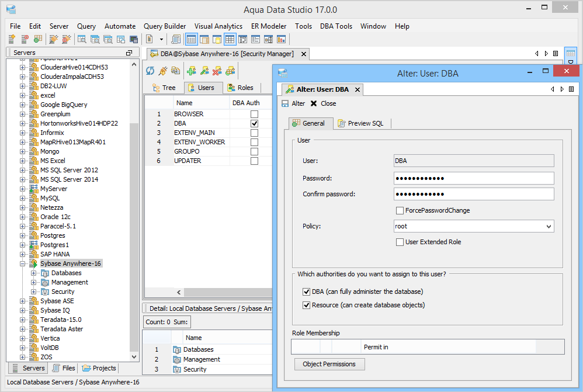Screen dimensions: 583x392
Task: Toggle DBA Auth checkbox for BROWSER
Action: point(254,114)
